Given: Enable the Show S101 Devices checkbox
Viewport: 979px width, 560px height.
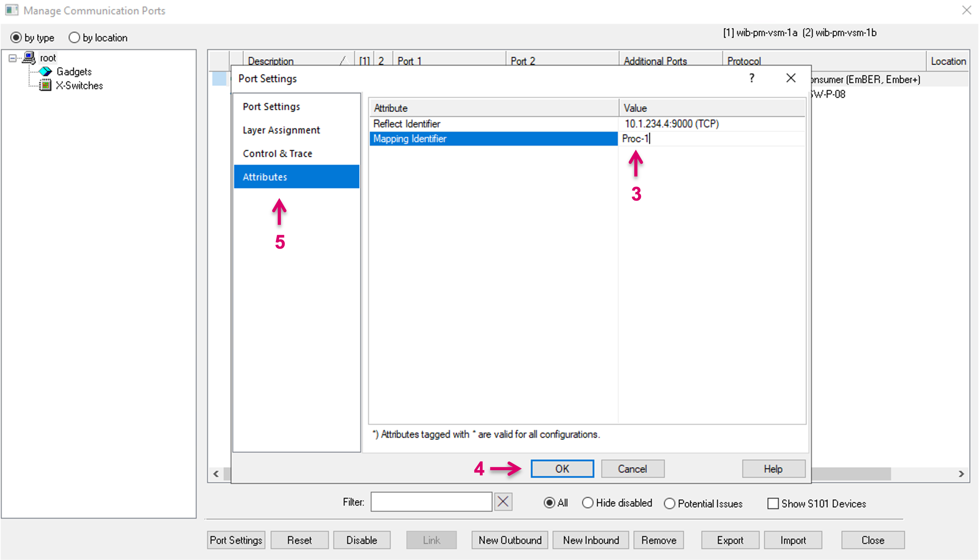Looking at the screenshot, I should point(773,504).
